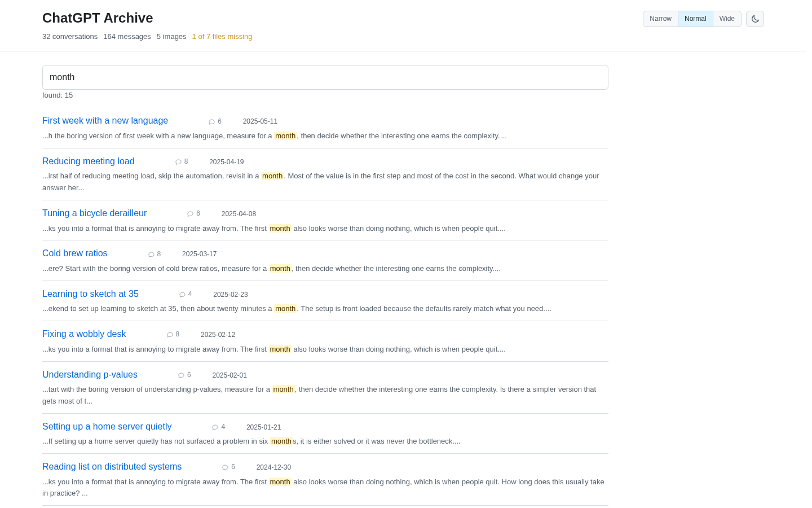
Task: Open 'Reading list on distributed systems'
Action: click(112, 467)
